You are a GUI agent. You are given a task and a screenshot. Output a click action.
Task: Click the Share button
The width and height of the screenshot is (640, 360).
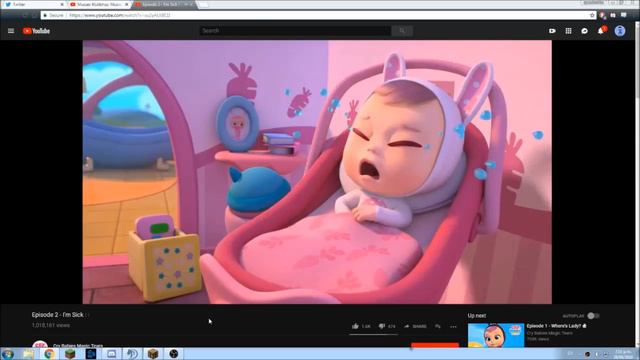click(x=415, y=326)
